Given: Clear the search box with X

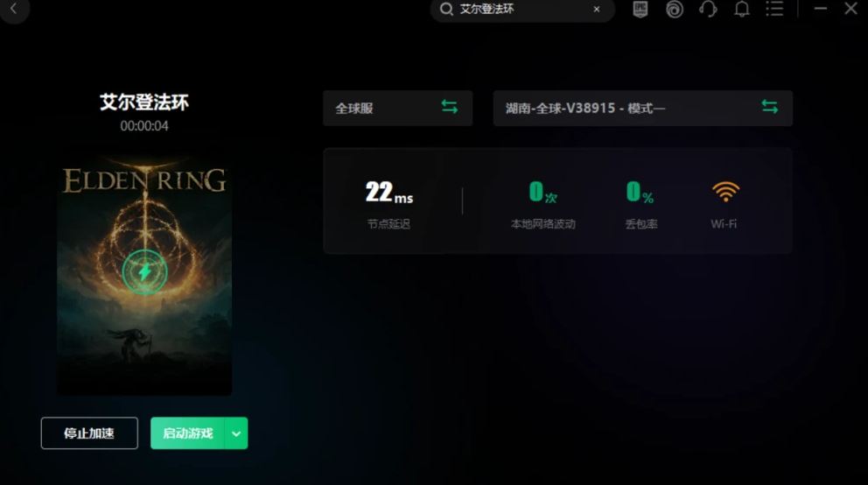Looking at the screenshot, I should [597, 9].
